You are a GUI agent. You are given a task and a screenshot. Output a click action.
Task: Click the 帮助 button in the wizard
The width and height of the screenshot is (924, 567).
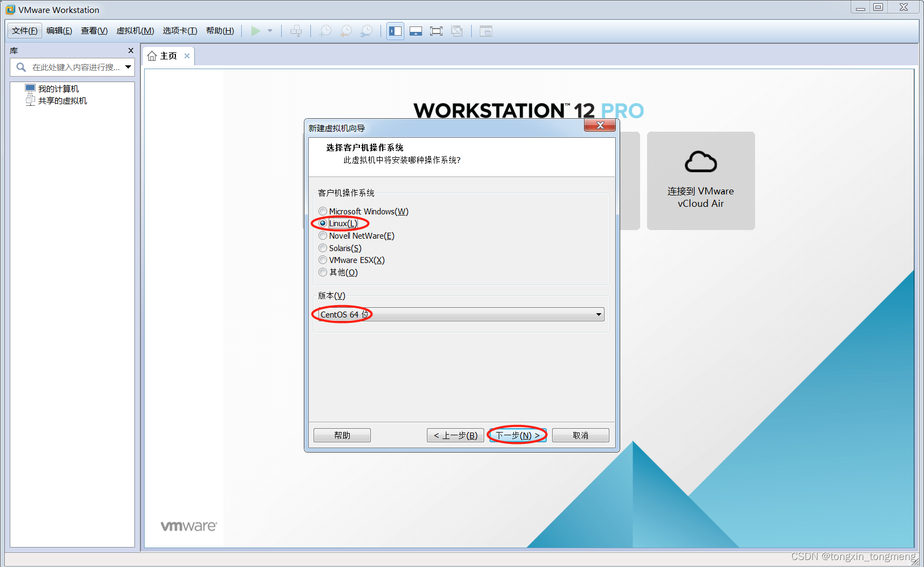342,435
